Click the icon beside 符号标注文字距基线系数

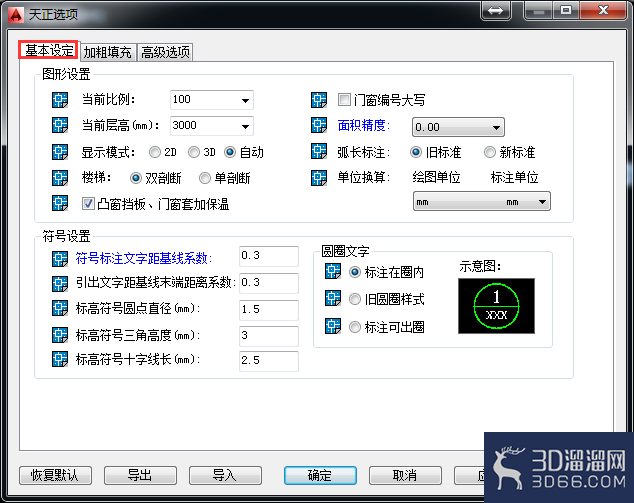[x=60, y=259]
